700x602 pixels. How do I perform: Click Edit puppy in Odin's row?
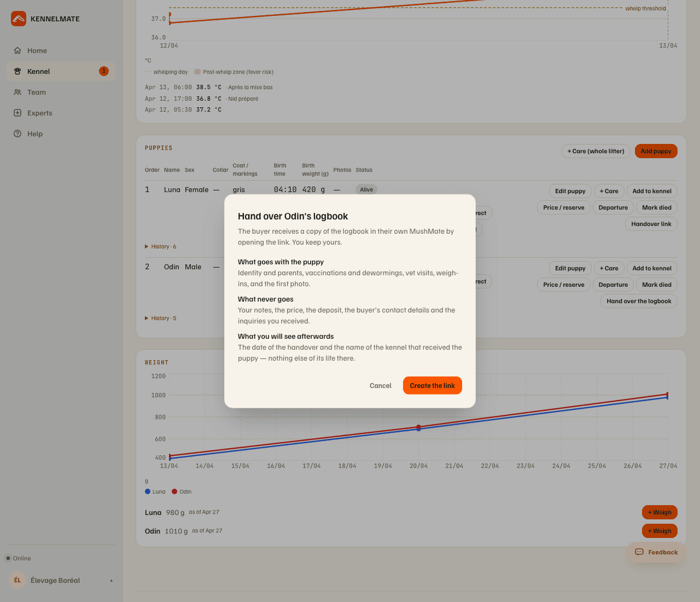click(570, 268)
